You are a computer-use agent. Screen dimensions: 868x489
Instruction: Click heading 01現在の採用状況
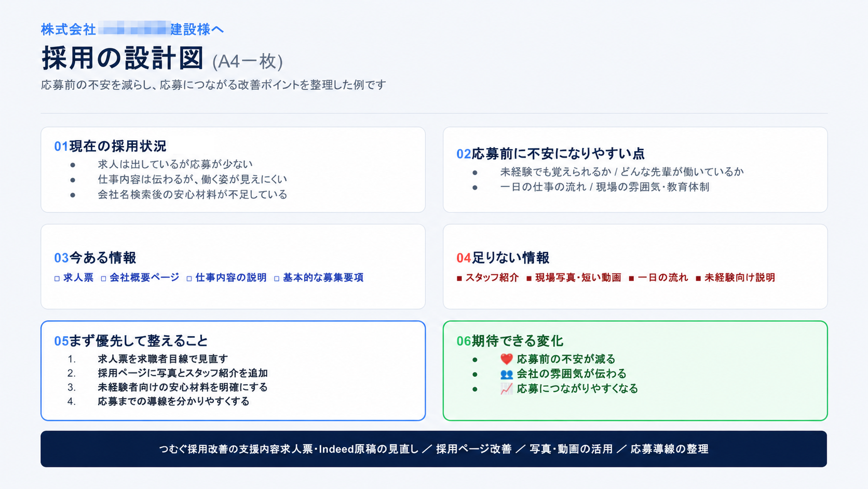110,146
